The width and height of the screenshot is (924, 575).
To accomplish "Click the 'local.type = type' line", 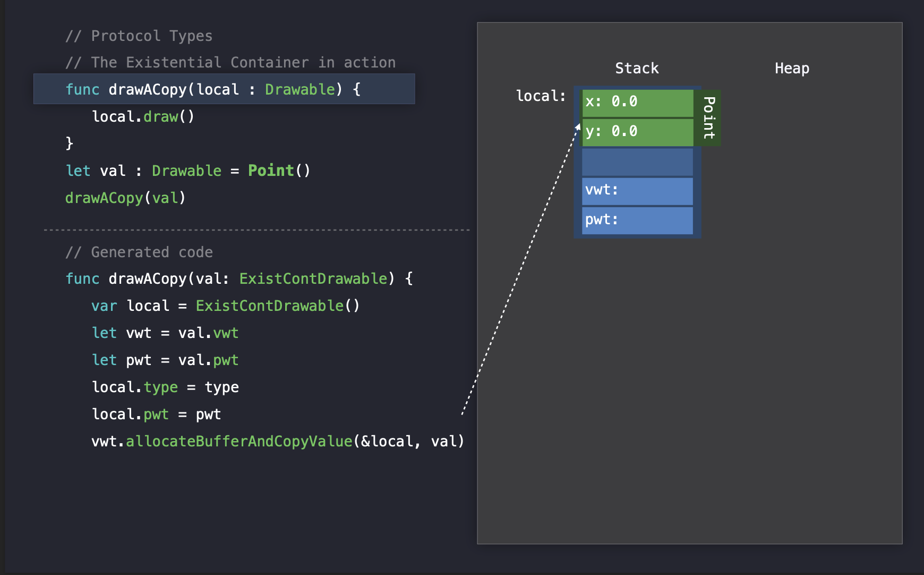I will (165, 387).
